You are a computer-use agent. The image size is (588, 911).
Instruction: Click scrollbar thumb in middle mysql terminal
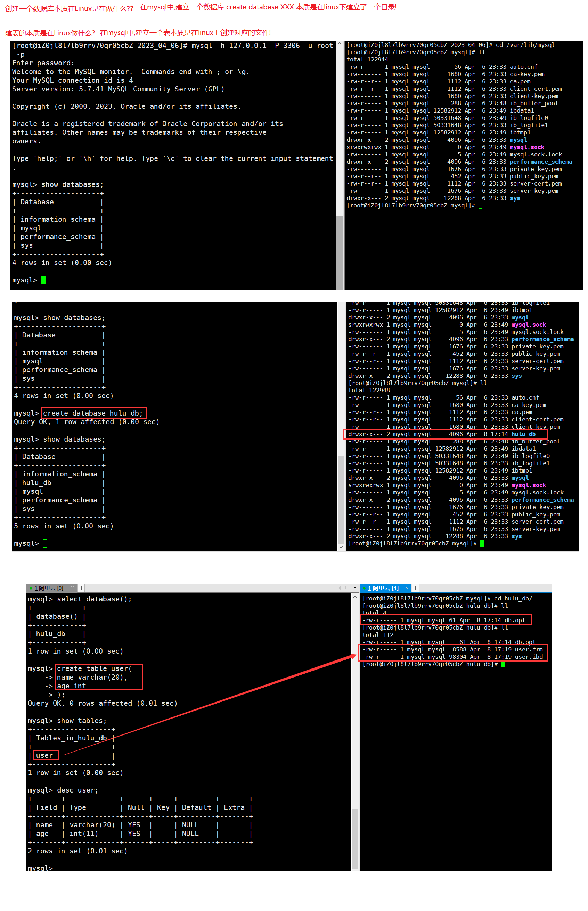point(341,500)
